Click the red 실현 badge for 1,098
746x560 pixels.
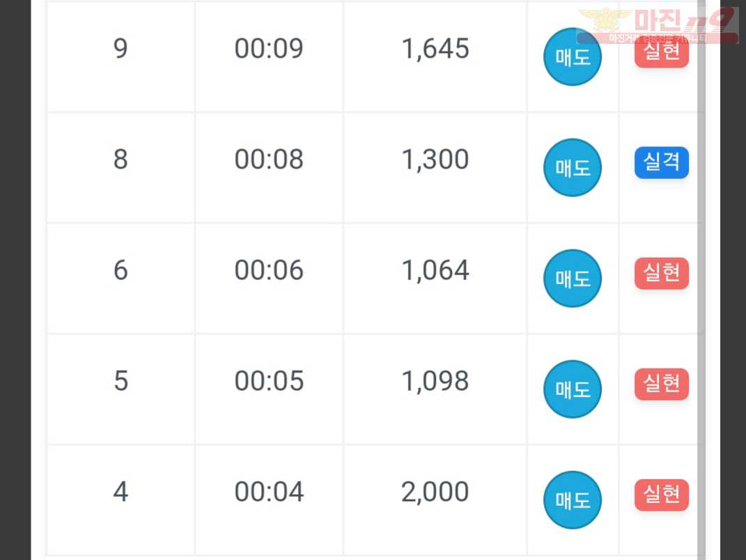pyautogui.click(x=661, y=384)
